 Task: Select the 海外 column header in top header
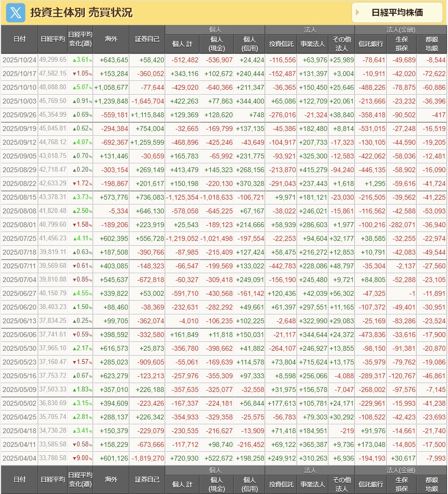[x=111, y=39]
